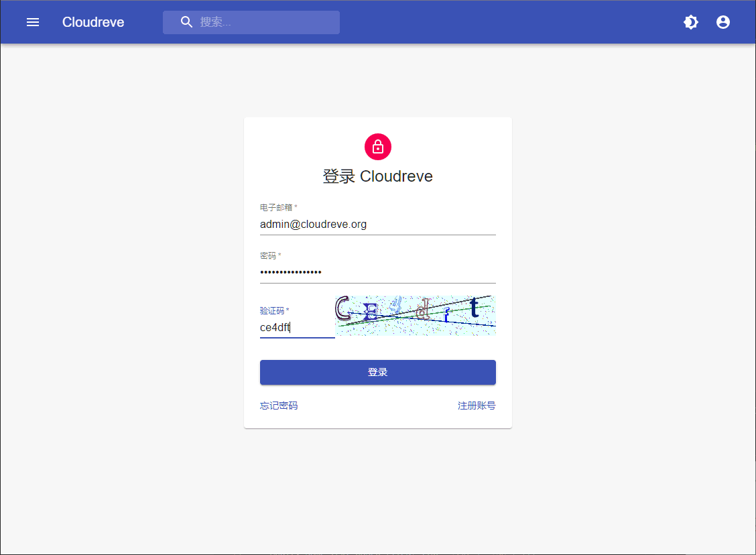This screenshot has height=555, width=756.
Task: Click the large letter C in captcha
Action: tap(343, 308)
